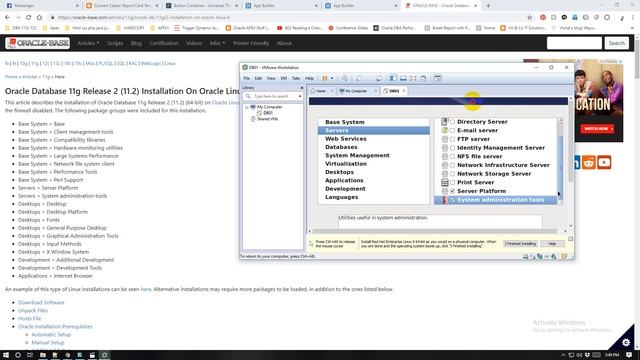Click the Download Software link
Screen dimensions: 640x360
(x=41, y=302)
